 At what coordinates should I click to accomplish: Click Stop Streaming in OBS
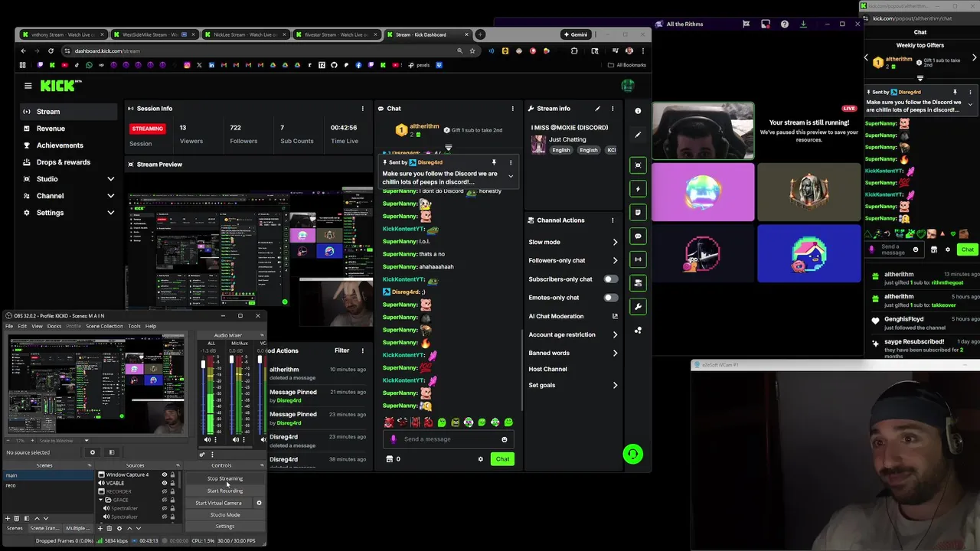224,478
